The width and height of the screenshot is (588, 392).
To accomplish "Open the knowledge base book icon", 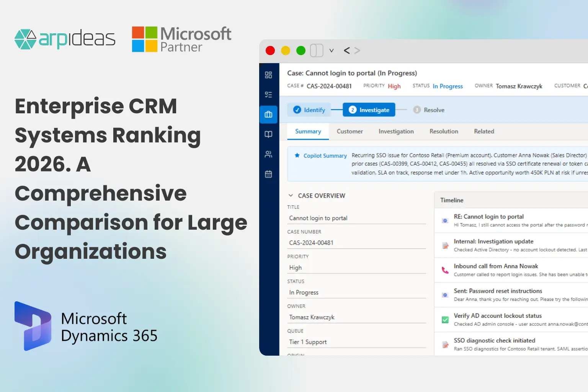I will tap(268, 134).
